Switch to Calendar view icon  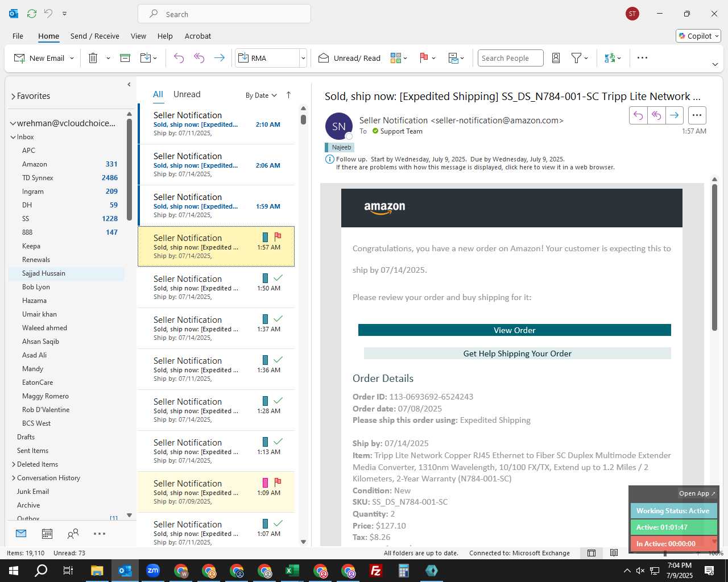point(47,534)
